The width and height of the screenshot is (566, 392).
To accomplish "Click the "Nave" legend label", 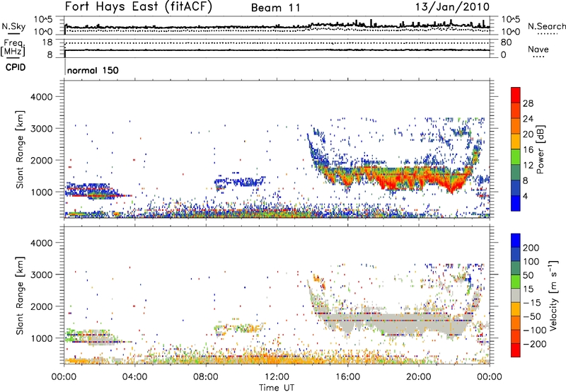I will 538,49.
